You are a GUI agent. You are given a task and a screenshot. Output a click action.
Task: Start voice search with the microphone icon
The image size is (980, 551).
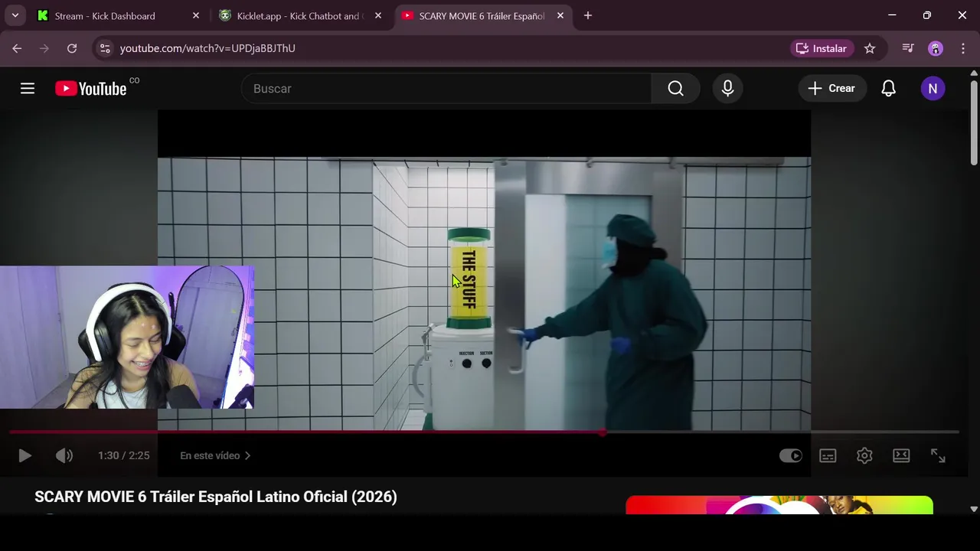pos(727,89)
